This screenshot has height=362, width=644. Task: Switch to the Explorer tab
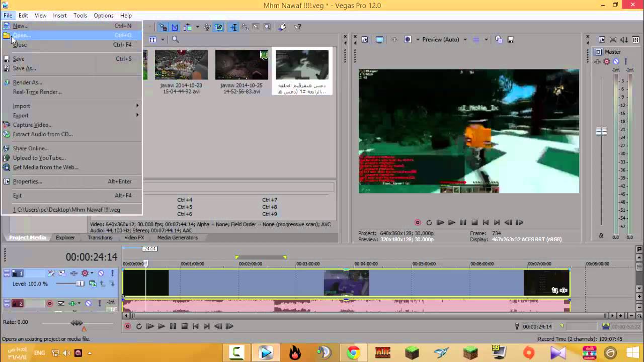tap(65, 238)
